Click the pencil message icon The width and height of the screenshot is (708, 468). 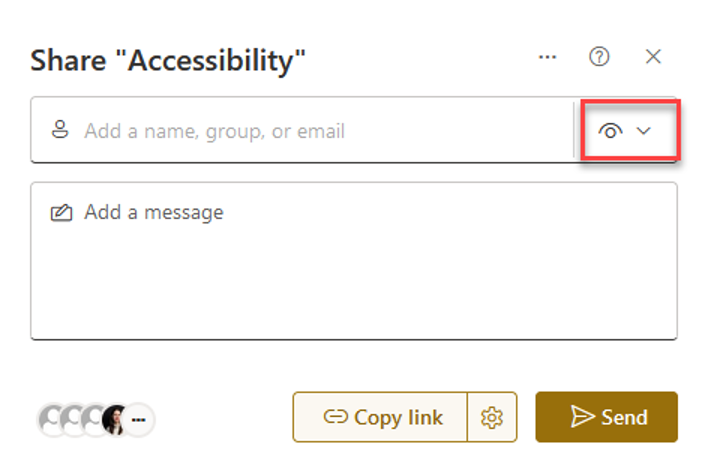(x=61, y=212)
